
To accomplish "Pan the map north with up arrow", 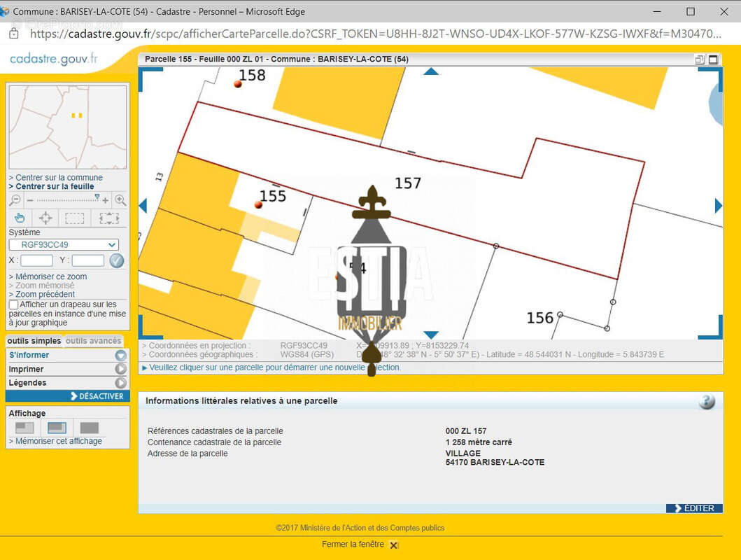I will (431, 72).
